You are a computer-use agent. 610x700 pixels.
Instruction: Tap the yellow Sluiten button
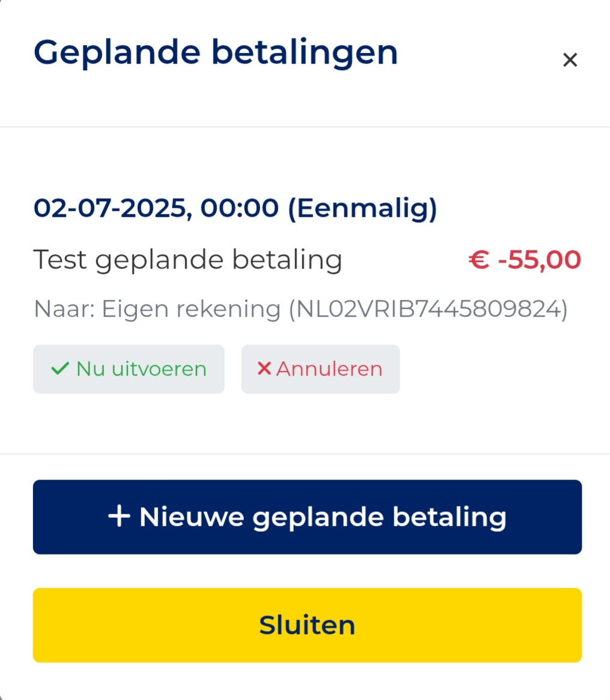pyautogui.click(x=307, y=625)
